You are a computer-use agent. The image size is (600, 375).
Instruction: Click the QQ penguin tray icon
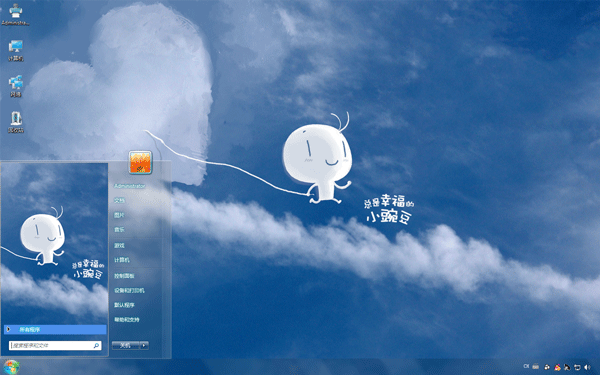(547, 367)
